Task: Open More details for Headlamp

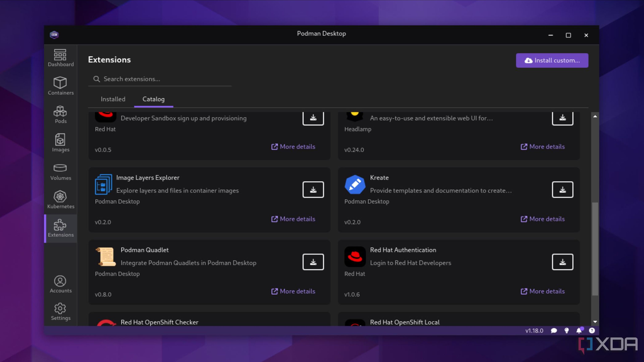Action: pos(543,147)
